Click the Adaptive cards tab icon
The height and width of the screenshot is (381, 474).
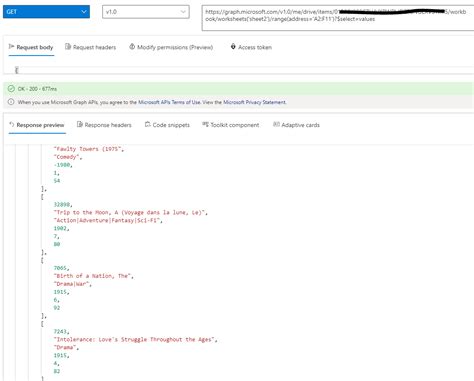coord(276,125)
